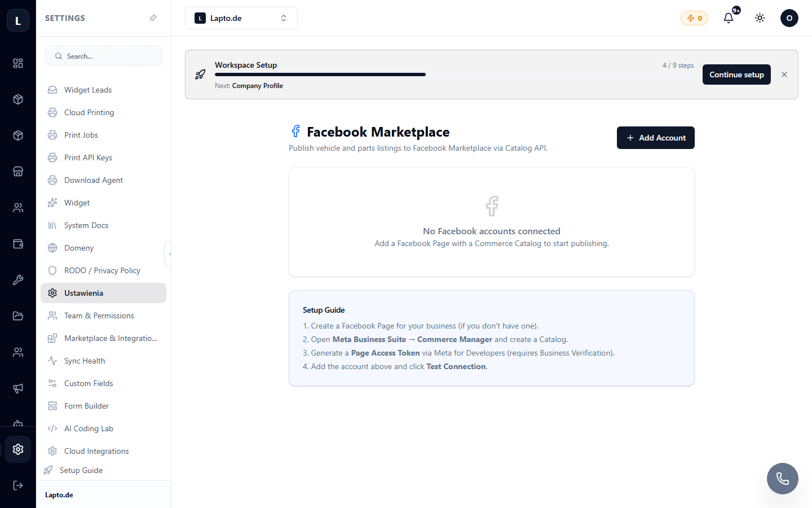812x508 pixels.
Task: Click step 4 mentioning Test Connection
Action: [395, 366]
